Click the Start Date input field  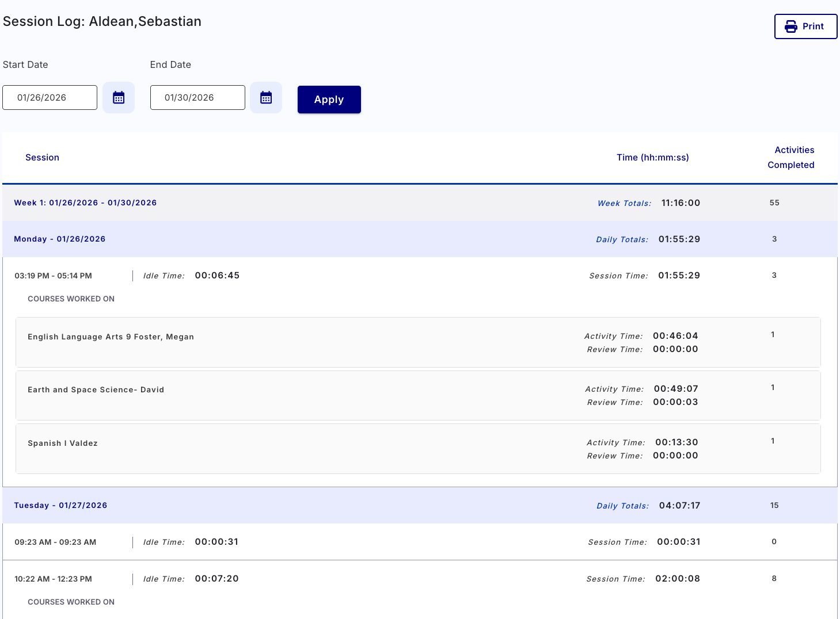(50, 98)
